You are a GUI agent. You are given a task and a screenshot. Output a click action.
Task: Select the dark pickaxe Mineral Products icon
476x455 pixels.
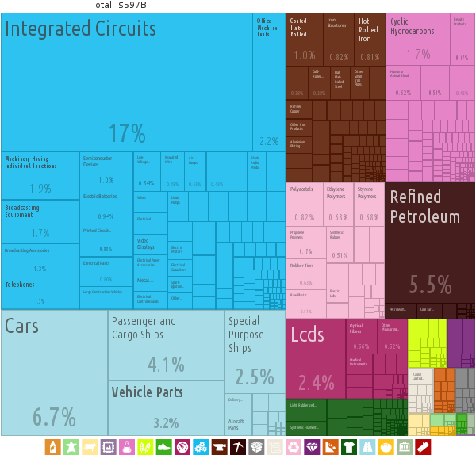(x=238, y=447)
